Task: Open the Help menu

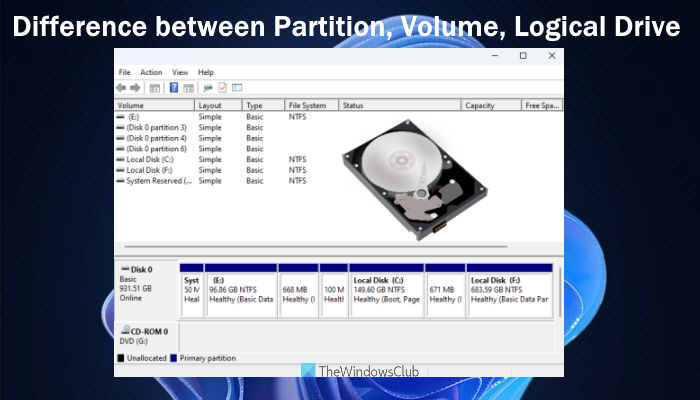Action: click(206, 72)
